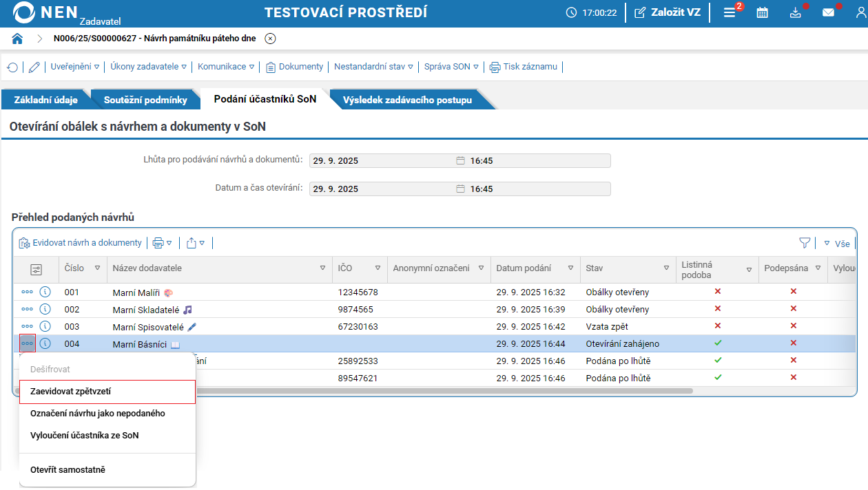The height and width of the screenshot is (490, 868).
Task: Click the download icon in header
Action: [796, 13]
